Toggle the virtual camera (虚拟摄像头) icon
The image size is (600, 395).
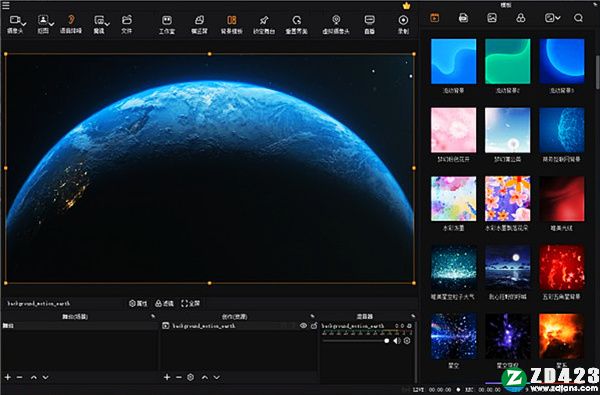click(336, 20)
